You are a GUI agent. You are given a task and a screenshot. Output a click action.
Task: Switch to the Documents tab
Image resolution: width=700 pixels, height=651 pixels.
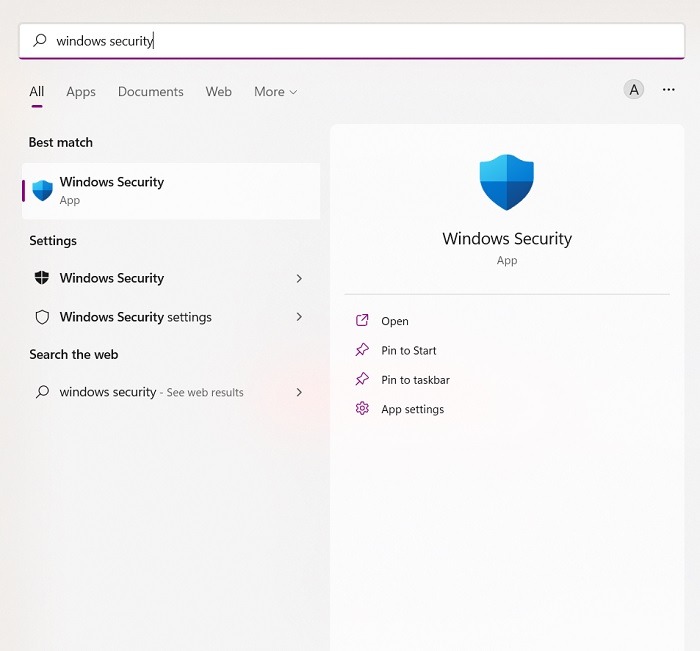click(x=150, y=92)
